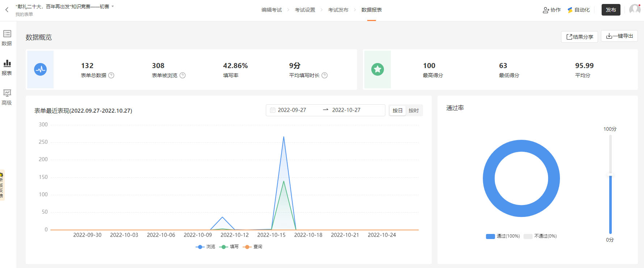The height and width of the screenshot is (268, 644).
Task: Click the back arrow icon
Action: [x=7, y=10]
